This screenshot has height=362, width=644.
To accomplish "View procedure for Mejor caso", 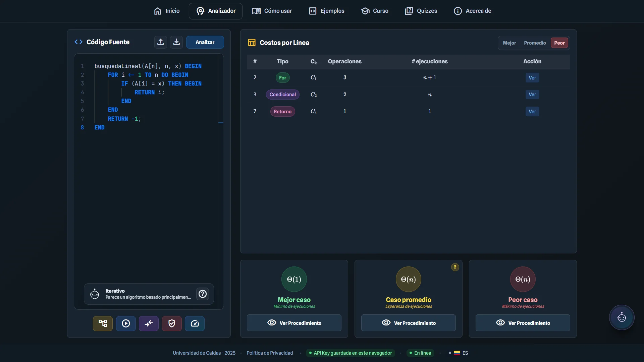I will (294, 323).
